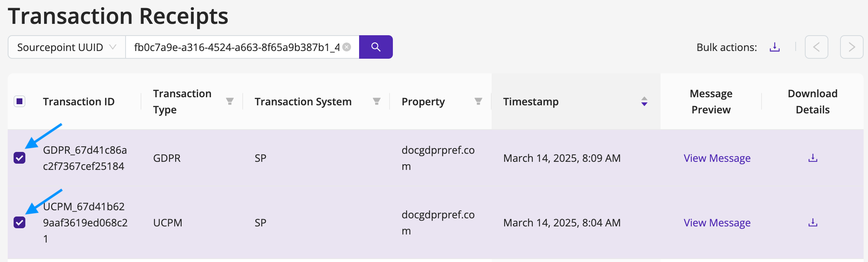Click the Download Details column header

coord(813,102)
